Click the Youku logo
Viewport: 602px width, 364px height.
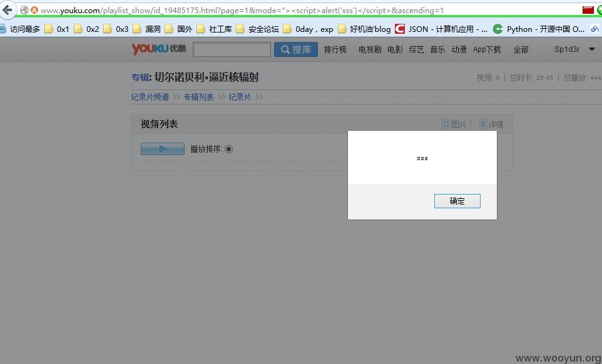158,49
